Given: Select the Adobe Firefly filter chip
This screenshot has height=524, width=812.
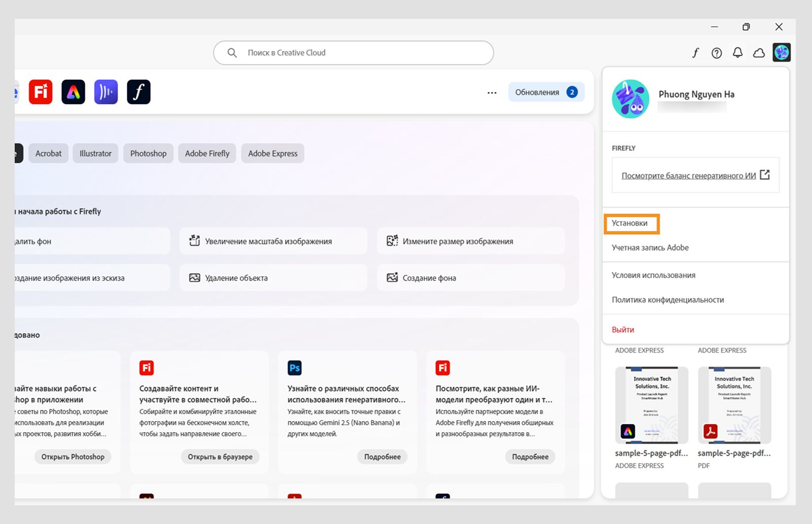Looking at the screenshot, I should pos(207,153).
